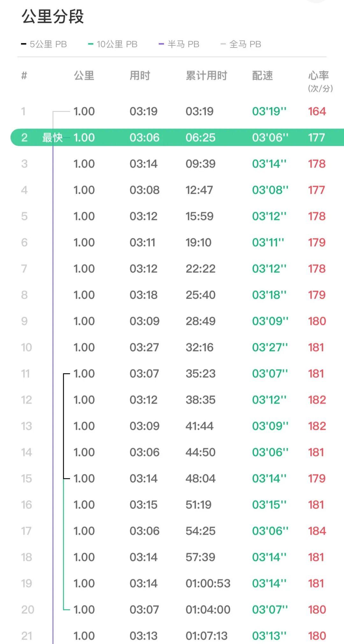Click the 配速 column header
344x644 pixels.
click(x=262, y=76)
